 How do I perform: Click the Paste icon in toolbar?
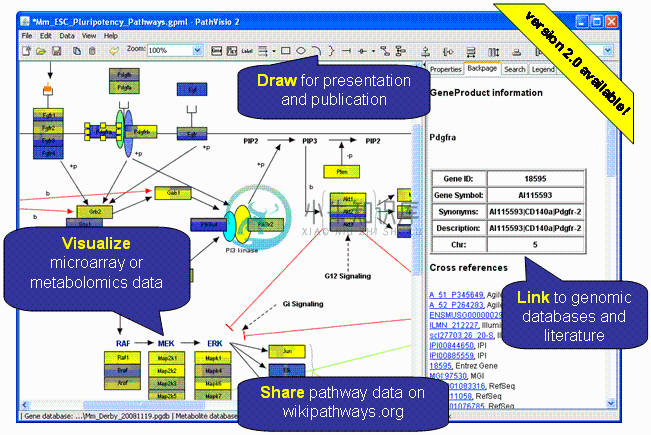coord(94,50)
